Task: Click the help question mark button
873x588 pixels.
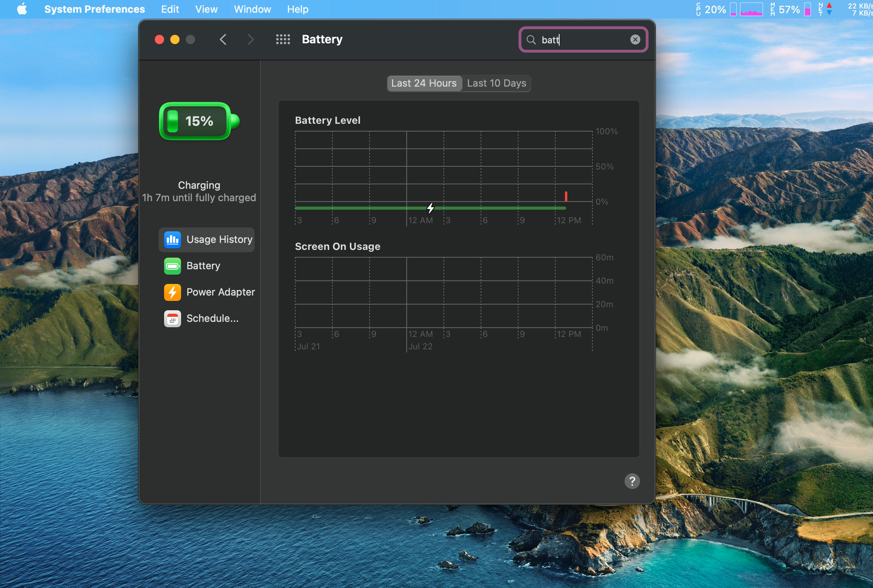Action: tap(632, 481)
